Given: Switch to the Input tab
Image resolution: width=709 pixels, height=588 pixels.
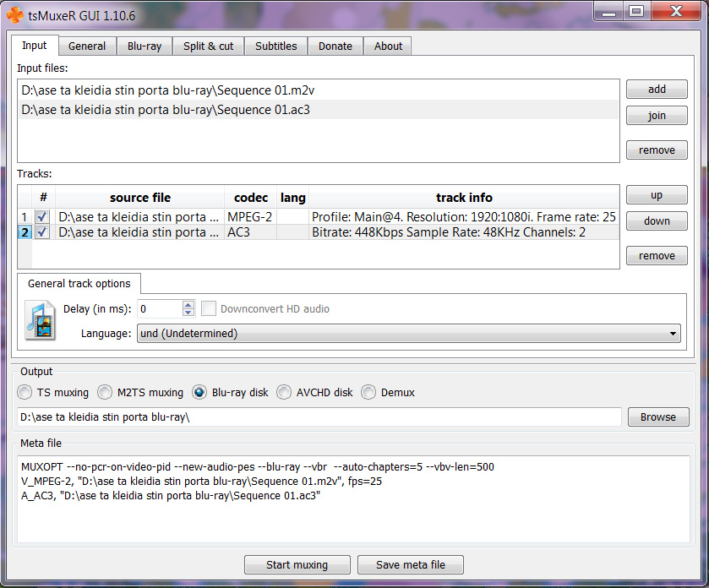Looking at the screenshot, I should point(35,46).
